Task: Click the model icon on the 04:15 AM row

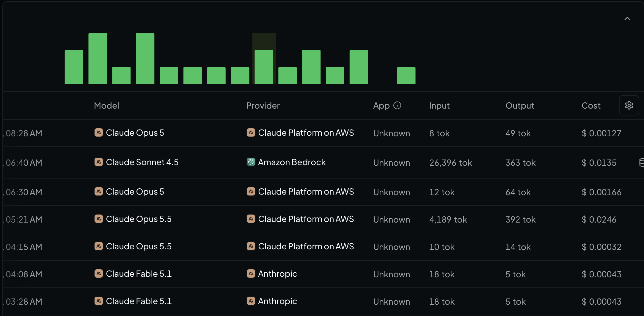Action: pyautogui.click(x=99, y=246)
